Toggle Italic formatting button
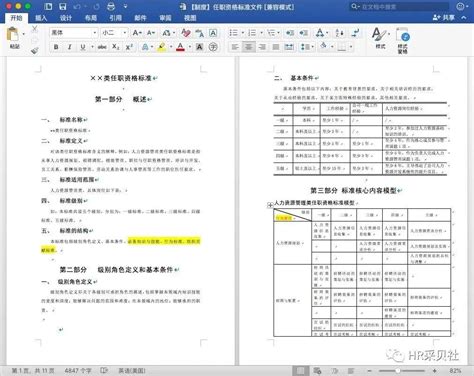Viewport: 474px width, 376px height. point(69,47)
